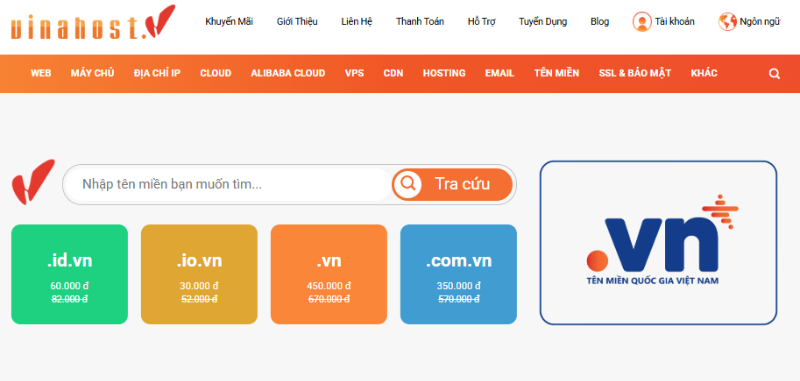This screenshot has height=381, width=800.
Task: Visit Tuyển Dụng page
Action: coord(543,22)
